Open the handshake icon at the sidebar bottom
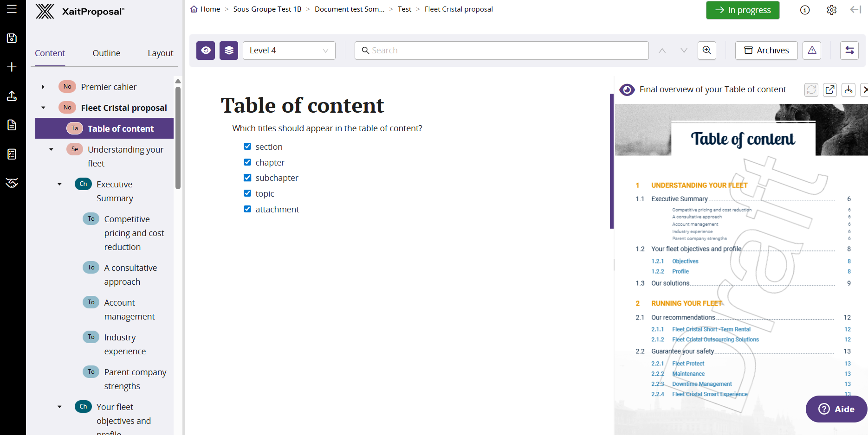The width and height of the screenshot is (868, 435). coord(12,183)
